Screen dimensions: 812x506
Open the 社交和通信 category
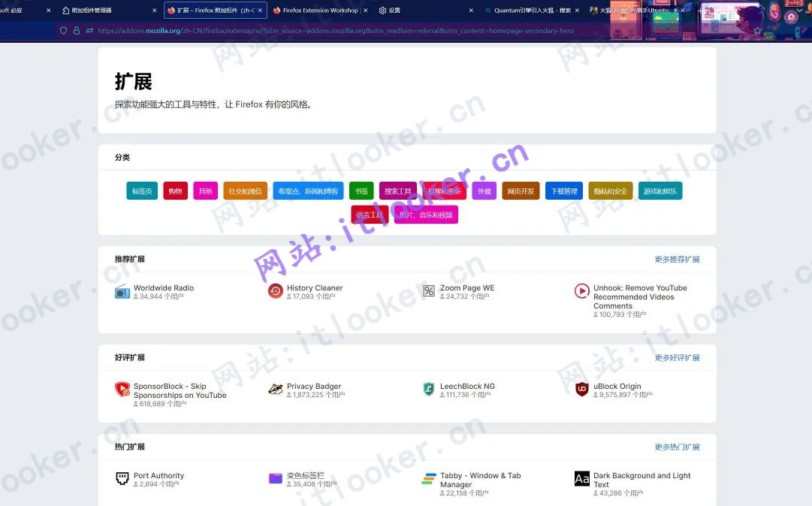coord(245,191)
